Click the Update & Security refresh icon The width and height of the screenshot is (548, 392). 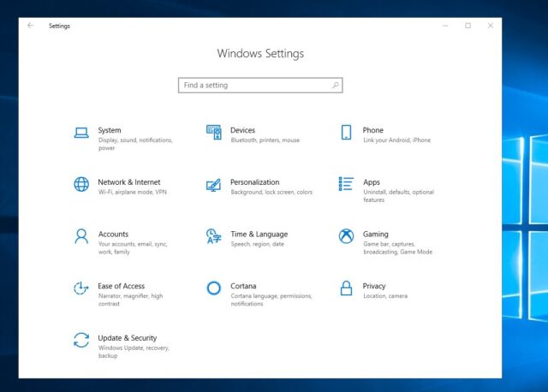81,340
